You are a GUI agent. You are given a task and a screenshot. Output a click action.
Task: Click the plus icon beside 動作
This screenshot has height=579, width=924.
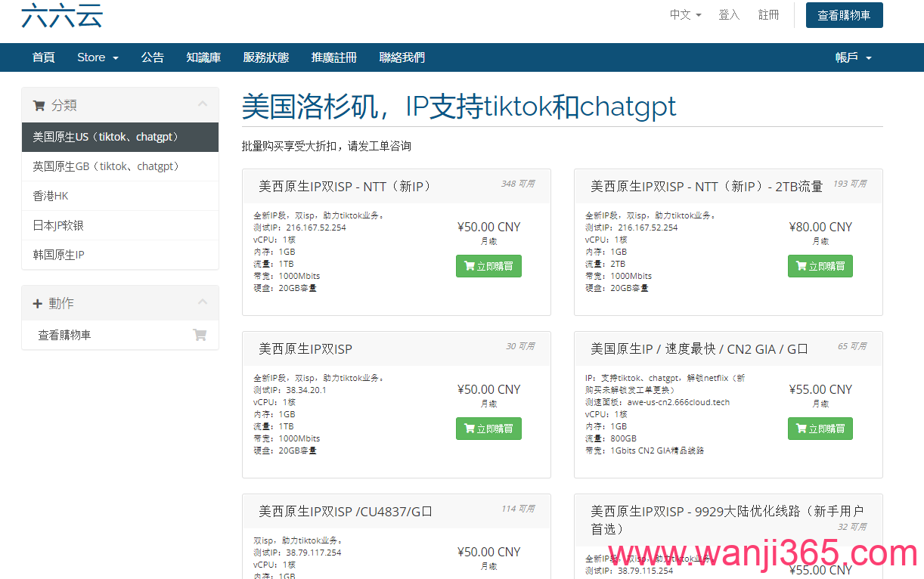coord(37,302)
